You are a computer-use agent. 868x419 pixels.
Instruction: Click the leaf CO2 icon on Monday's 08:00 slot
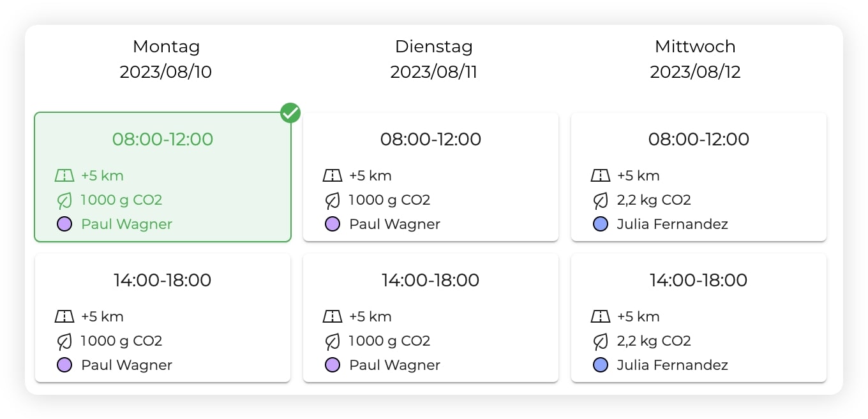(x=64, y=200)
